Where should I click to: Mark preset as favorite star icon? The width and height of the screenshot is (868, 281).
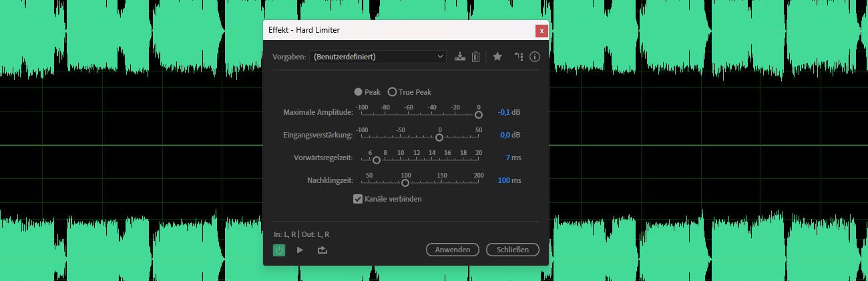(x=497, y=57)
